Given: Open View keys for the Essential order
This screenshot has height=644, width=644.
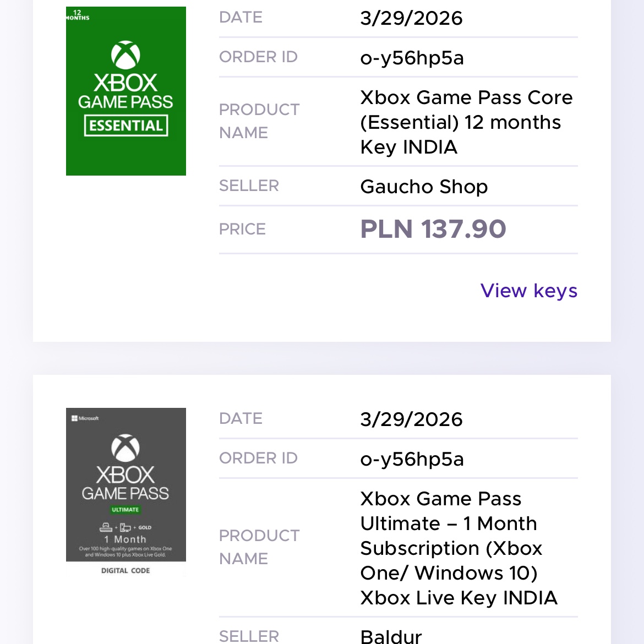Looking at the screenshot, I should (528, 291).
